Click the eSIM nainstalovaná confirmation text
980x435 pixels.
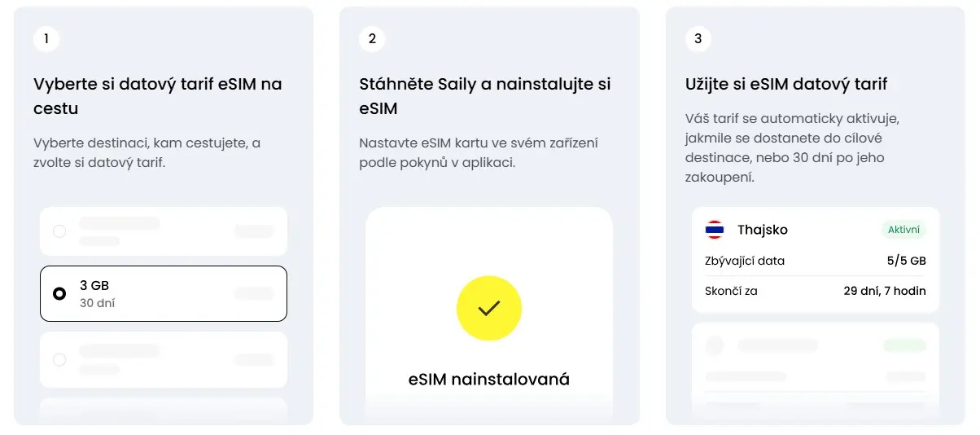[x=488, y=379]
